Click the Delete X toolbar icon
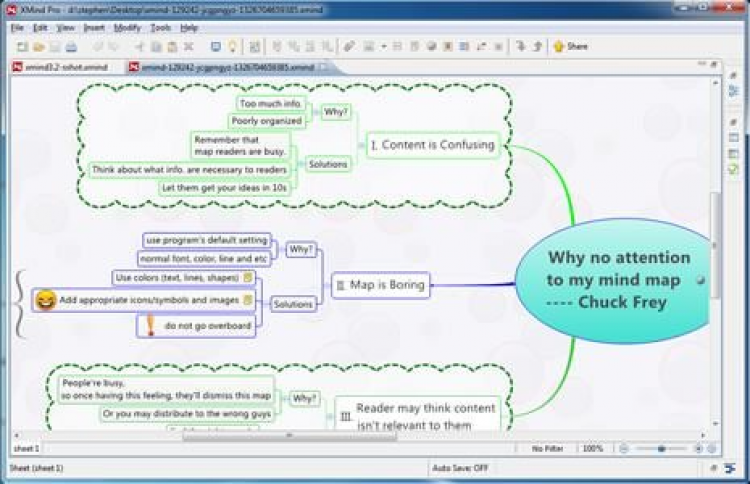Image resolution: width=750 pixels, height=484 pixels. pos(188,46)
